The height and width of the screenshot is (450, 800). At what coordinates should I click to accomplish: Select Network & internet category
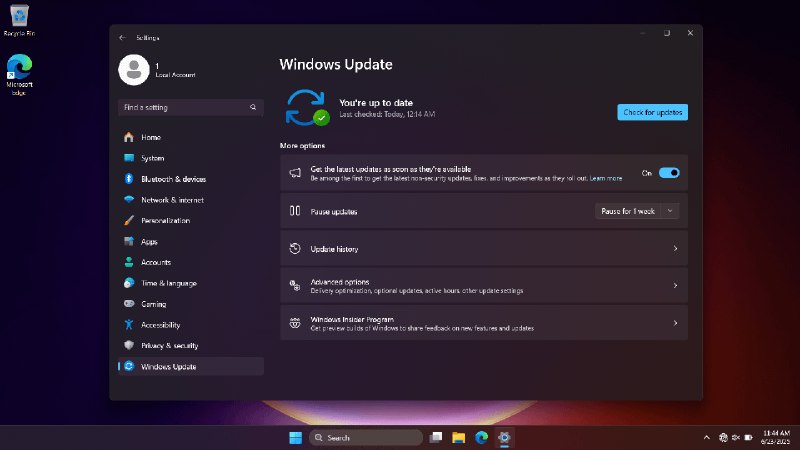pos(190,200)
